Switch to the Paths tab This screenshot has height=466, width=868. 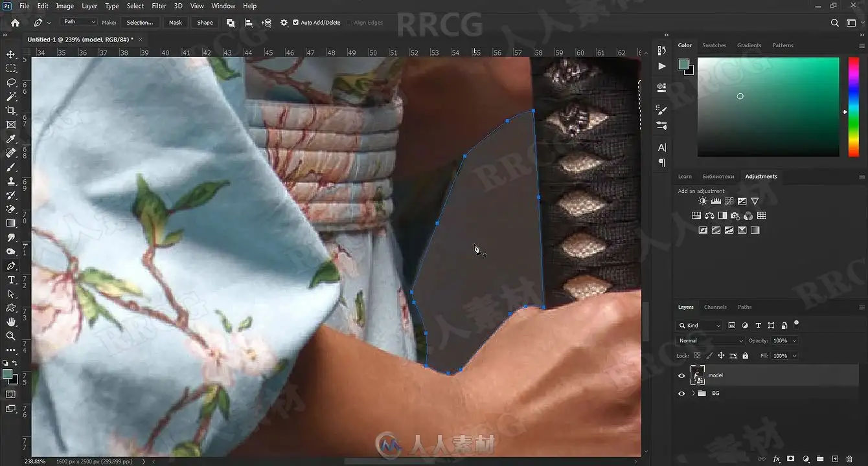[x=745, y=307]
